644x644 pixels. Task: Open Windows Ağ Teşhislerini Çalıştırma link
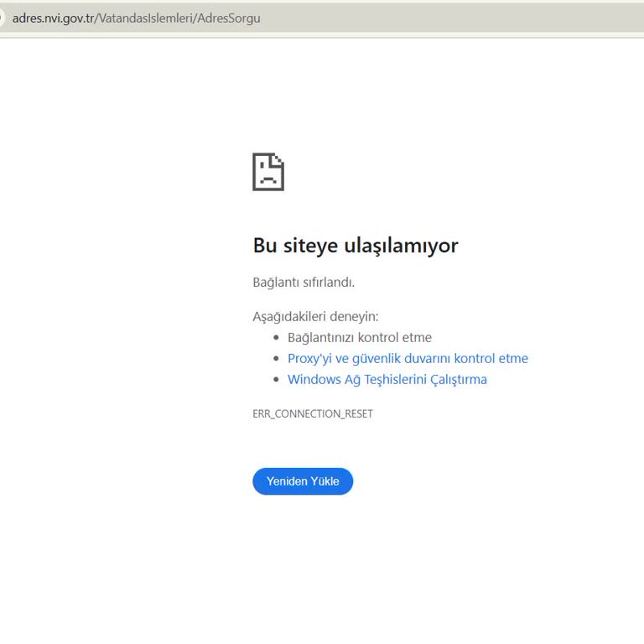[x=387, y=380]
